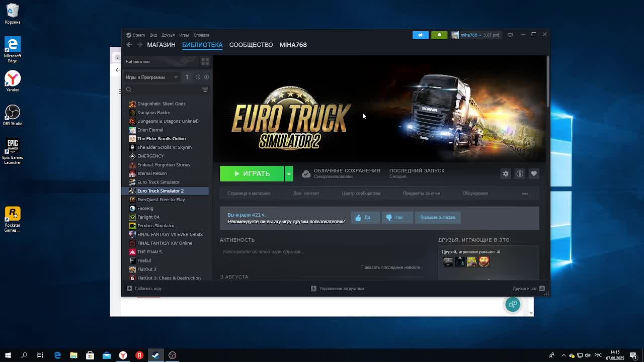Open the Игры и Программы filter dropdown
Viewport: 644px width, 362px height.
[151, 77]
